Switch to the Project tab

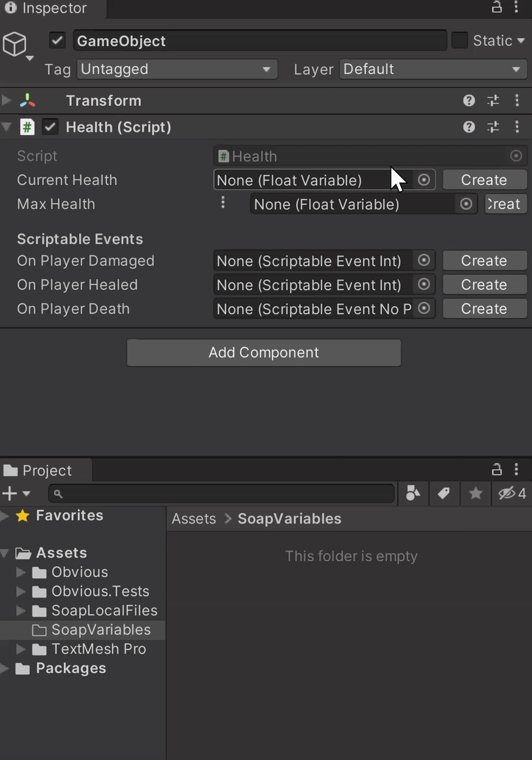point(46,471)
